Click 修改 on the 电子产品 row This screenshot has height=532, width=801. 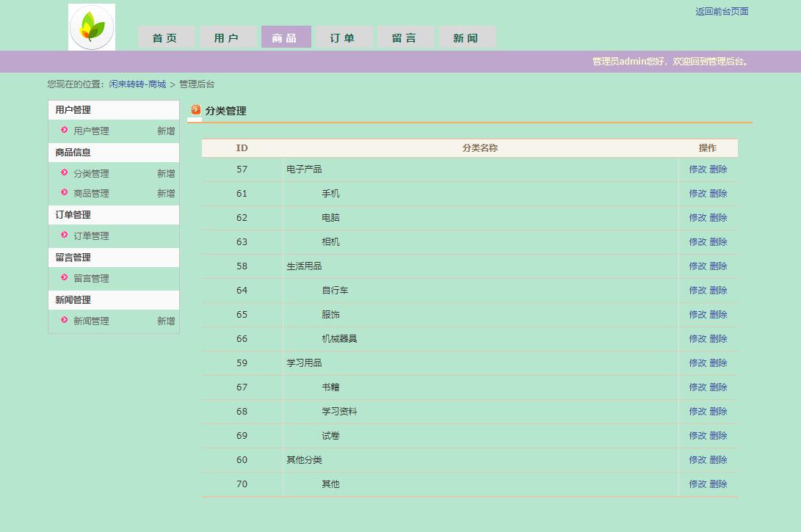(696, 169)
